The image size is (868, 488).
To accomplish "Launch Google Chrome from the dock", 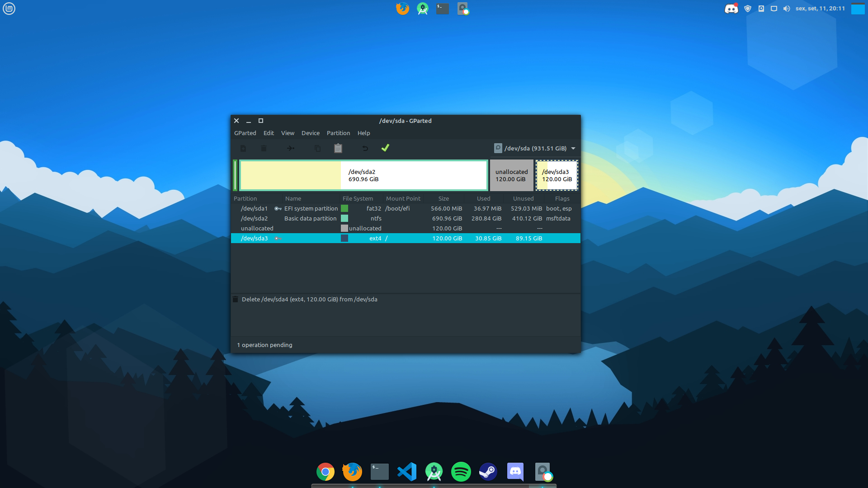I will (x=325, y=472).
